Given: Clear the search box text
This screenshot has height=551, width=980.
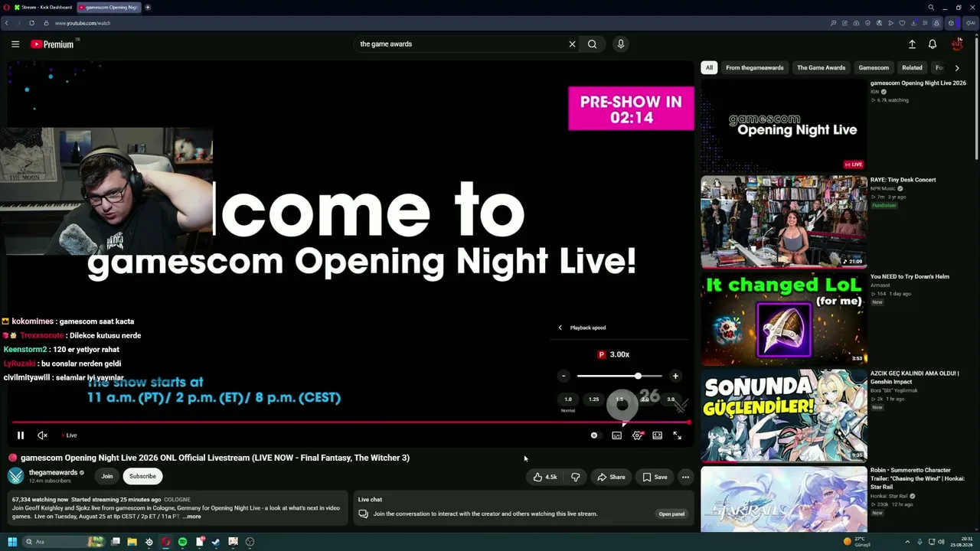Looking at the screenshot, I should [x=572, y=44].
